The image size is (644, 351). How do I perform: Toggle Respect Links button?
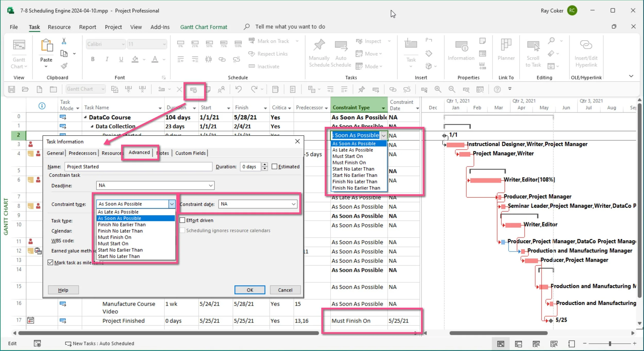point(268,54)
